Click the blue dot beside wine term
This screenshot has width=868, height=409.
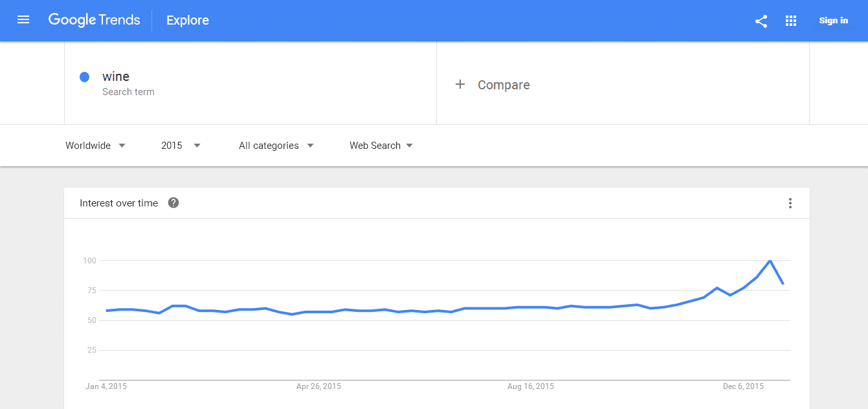[x=84, y=77]
